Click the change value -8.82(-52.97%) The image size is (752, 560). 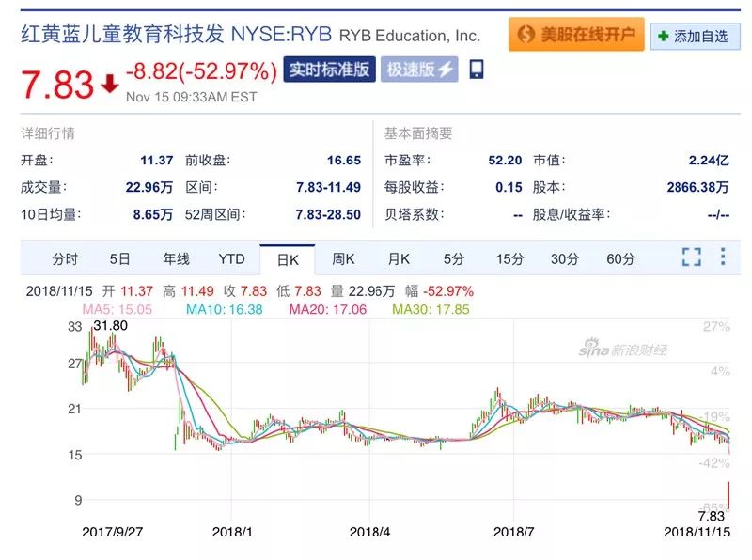[x=201, y=71]
